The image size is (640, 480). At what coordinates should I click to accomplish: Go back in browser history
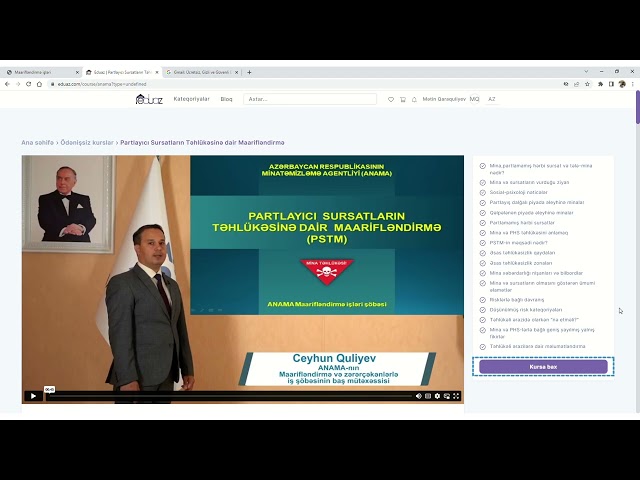click(x=7, y=84)
